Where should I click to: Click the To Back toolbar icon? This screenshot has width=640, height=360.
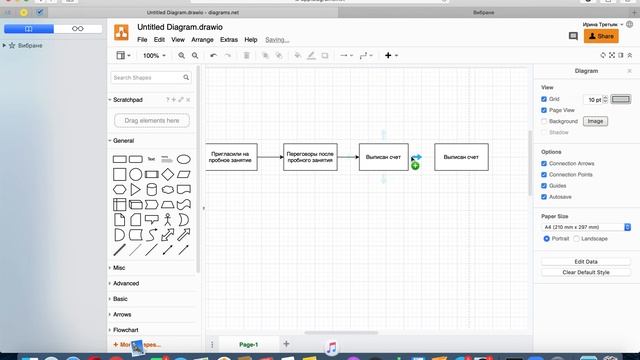279,56
